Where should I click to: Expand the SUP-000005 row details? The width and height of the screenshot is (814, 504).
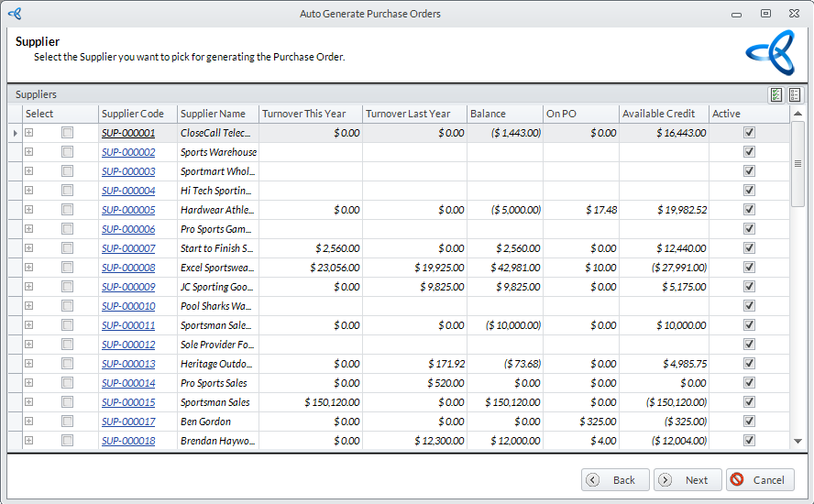(28, 210)
